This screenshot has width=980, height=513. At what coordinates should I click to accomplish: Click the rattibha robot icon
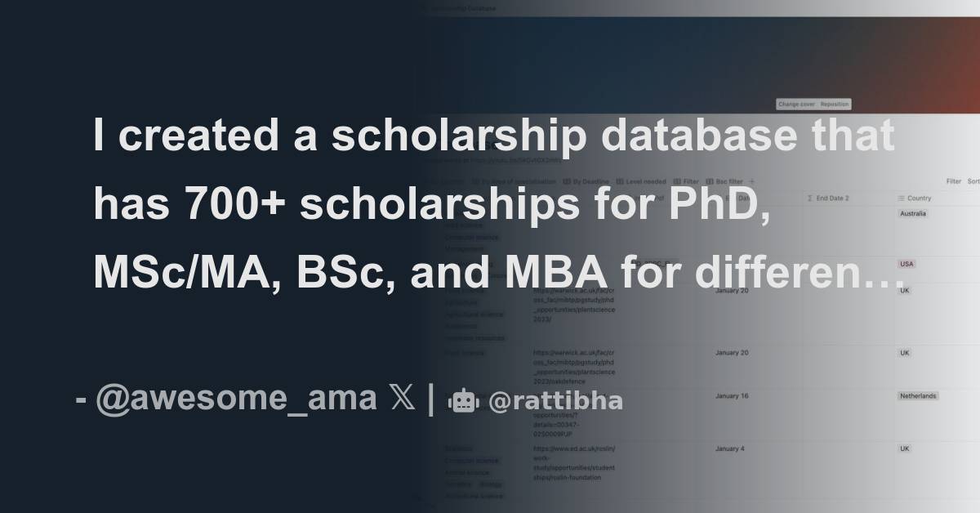point(463,400)
